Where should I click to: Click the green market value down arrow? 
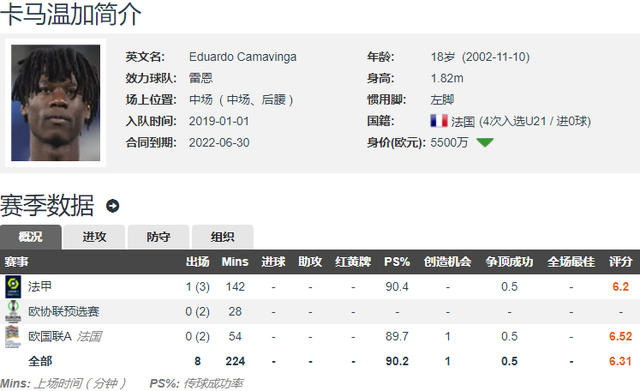click(x=485, y=142)
